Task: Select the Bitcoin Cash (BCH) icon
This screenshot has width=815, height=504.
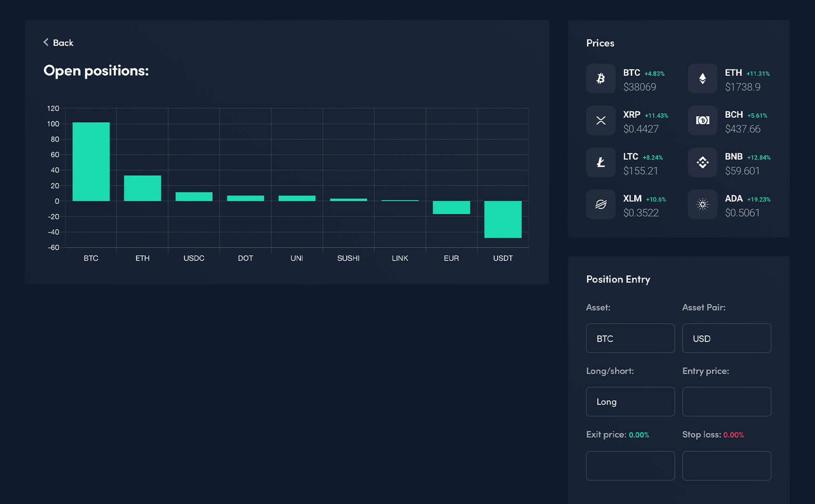Action: [702, 120]
